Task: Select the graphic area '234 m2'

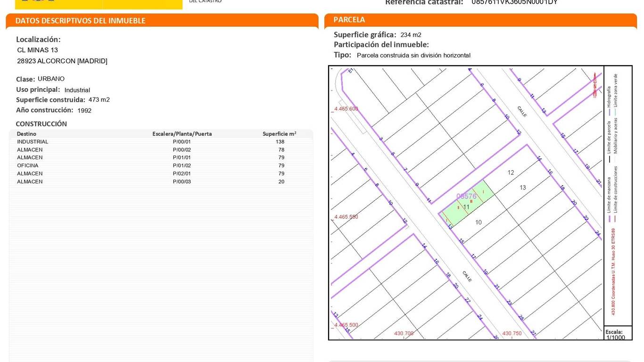Action: click(x=411, y=35)
